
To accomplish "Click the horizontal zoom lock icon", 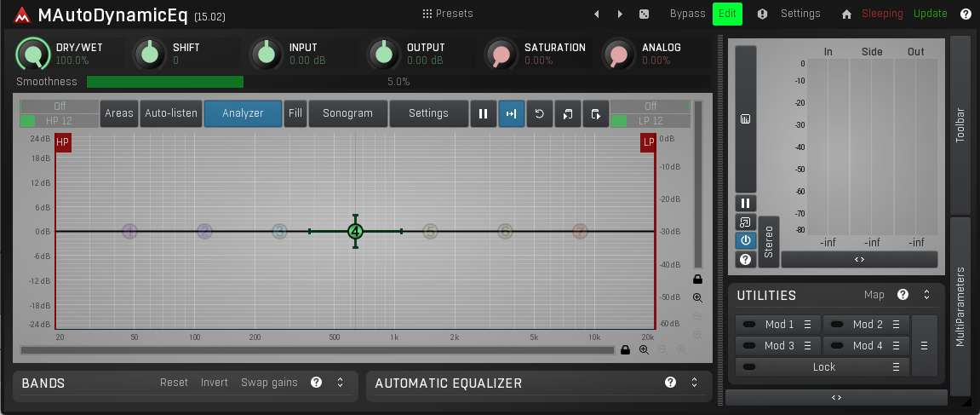I will [625, 350].
